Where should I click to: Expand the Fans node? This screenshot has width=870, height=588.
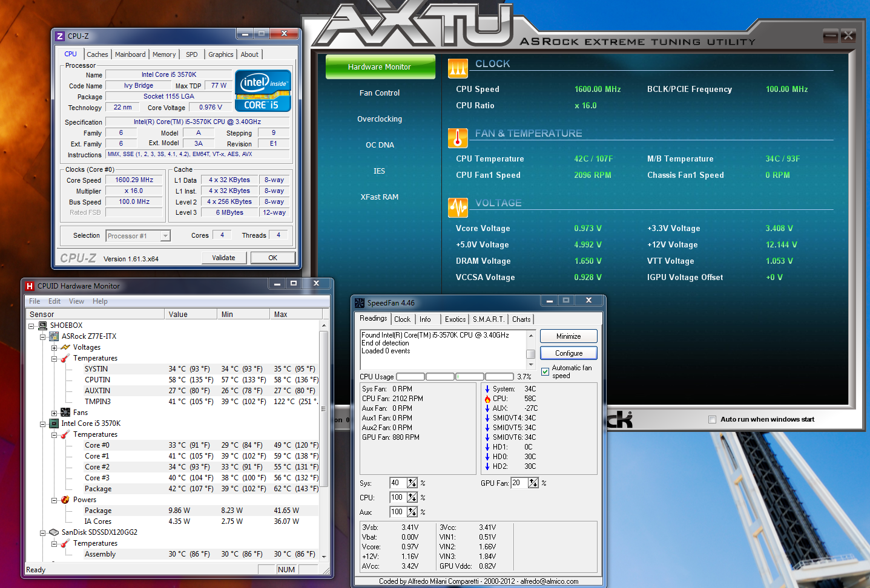click(54, 413)
